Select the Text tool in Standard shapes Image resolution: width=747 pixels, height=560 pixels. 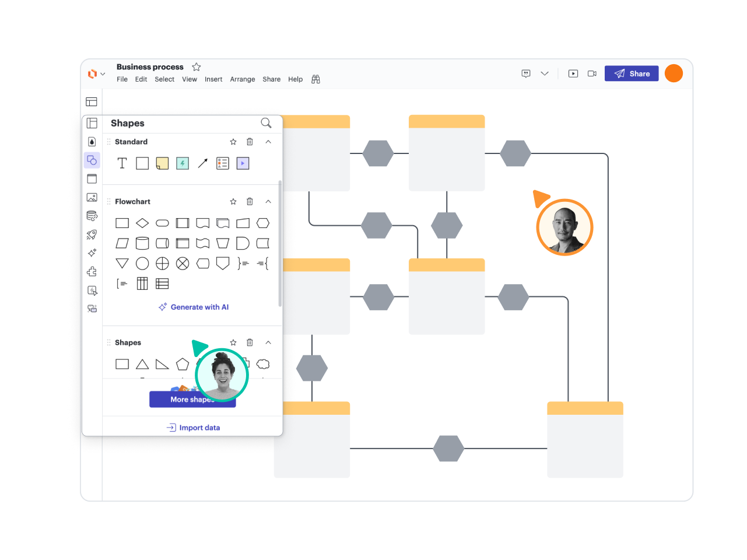(122, 163)
